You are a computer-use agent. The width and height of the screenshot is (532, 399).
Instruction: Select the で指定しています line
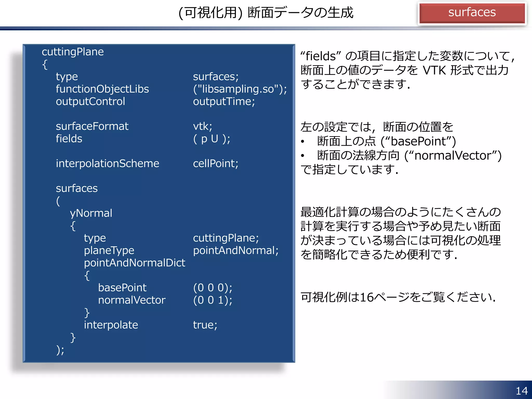(349, 170)
